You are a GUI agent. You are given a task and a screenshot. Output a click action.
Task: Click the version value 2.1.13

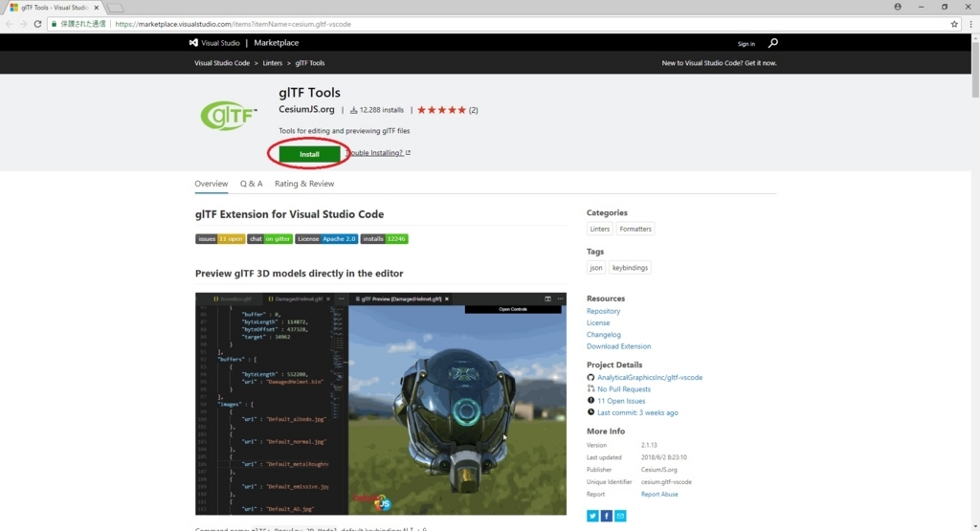(x=649, y=446)
